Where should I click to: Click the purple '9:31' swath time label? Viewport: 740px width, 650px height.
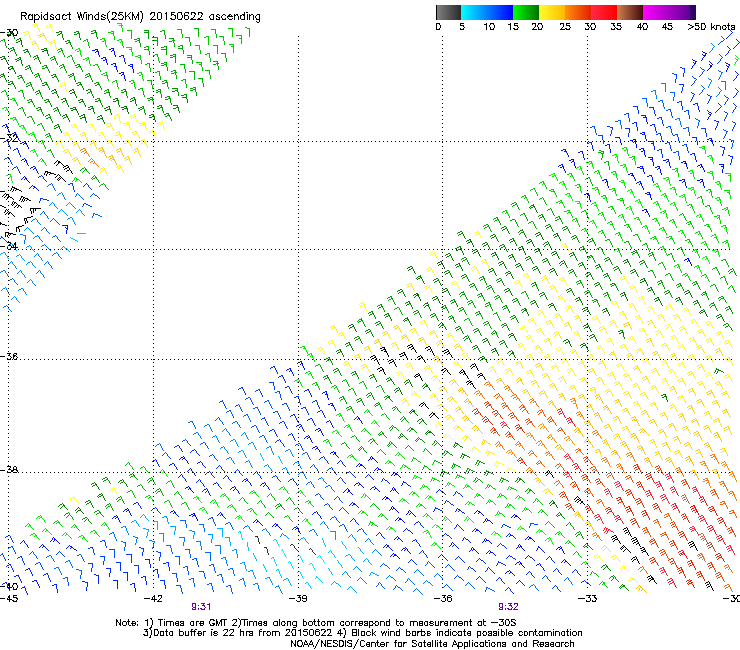[x=201, y=607]
